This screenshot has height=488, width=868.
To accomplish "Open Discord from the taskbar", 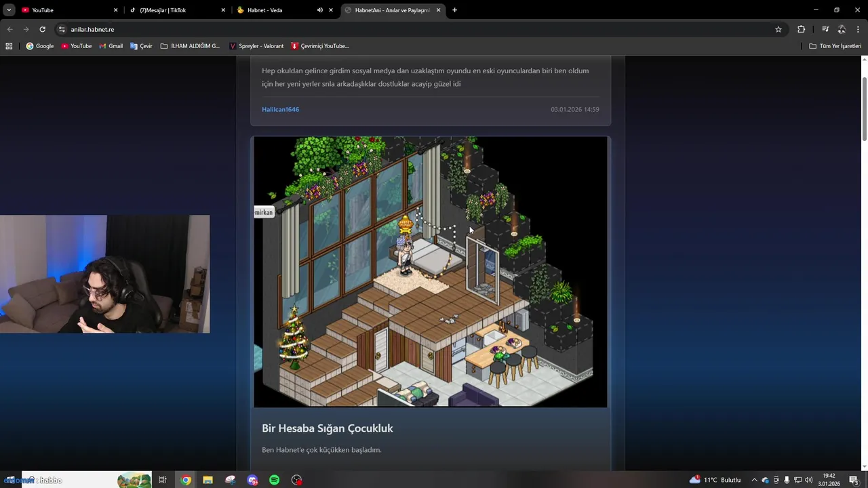I will (x=252, y=480).
